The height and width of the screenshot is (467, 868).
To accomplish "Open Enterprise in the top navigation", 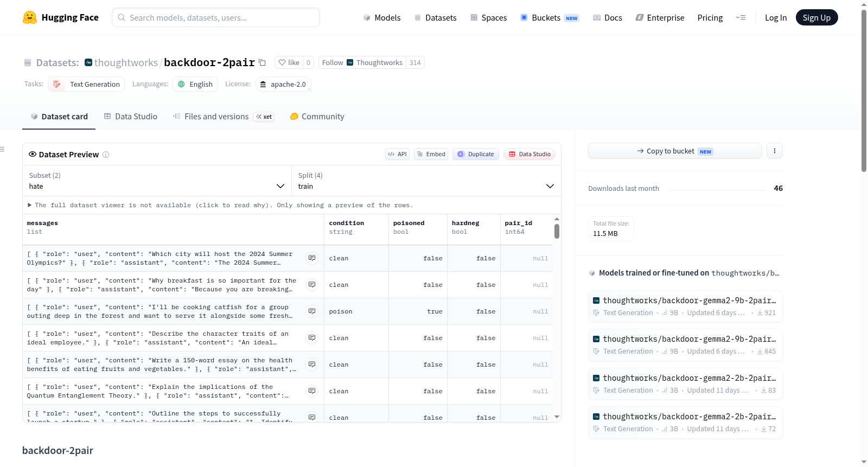I will pos(660,18).
